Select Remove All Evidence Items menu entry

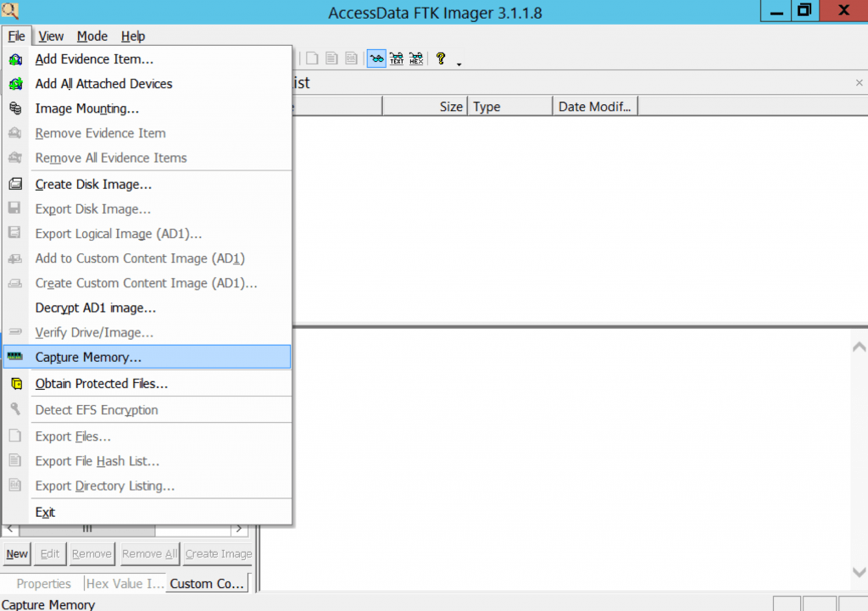(147, 158)
